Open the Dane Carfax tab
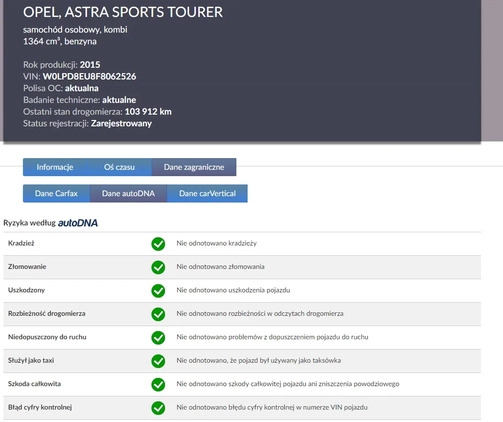Viewport: 503px width, 422px height. click(x=56, y=193)
